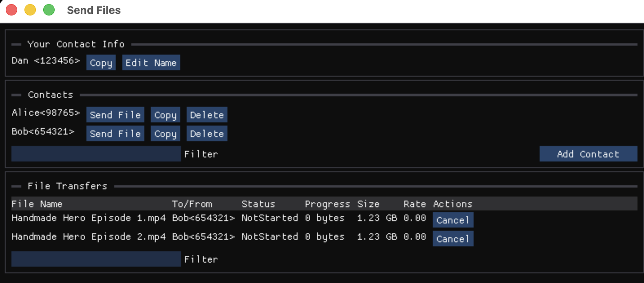Sort transfers by Status column header
Image resolution: width=644 pixels, height=283 pixels.
pos(258,204)
